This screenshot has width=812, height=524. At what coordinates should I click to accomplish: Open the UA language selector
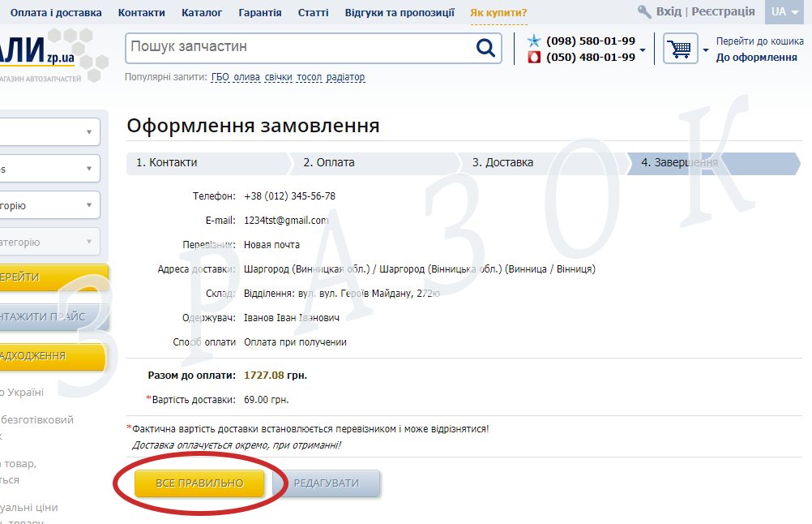(784, 12)
